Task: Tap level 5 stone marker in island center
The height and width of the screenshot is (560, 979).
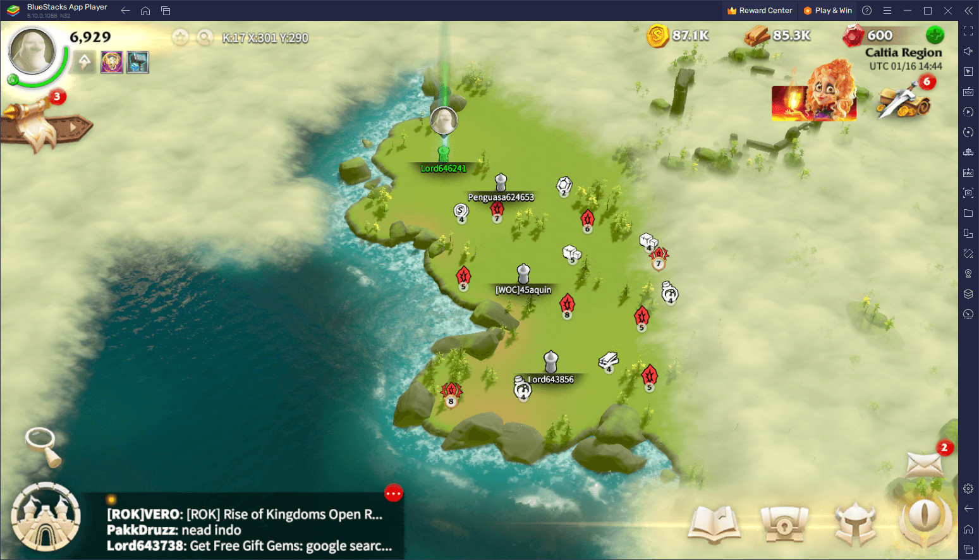Action: click(571, 254)
